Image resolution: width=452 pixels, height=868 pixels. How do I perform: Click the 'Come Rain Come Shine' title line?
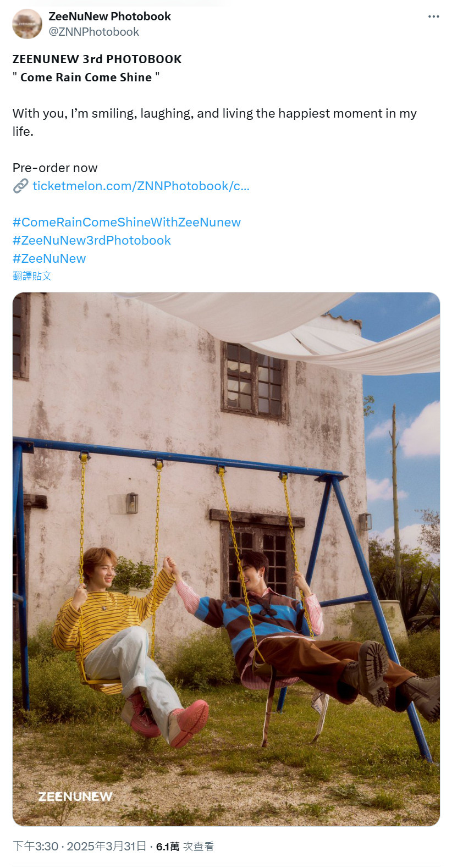point(86,78)
